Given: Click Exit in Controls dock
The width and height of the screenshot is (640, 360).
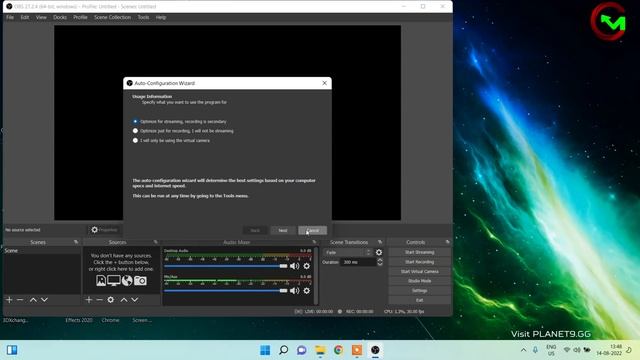Looking at the screenshot, I should click(x=420, y=300).
